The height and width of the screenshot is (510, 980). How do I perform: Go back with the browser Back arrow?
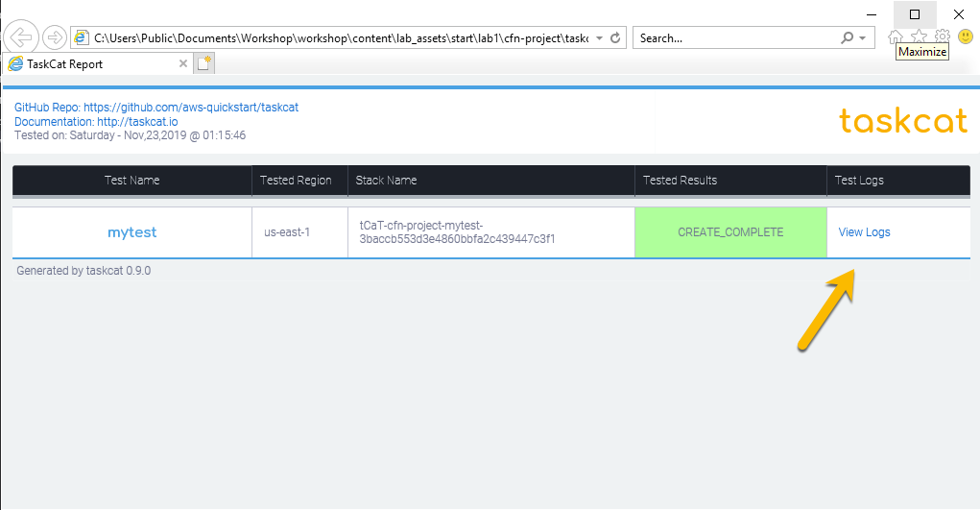pos(20,37)
